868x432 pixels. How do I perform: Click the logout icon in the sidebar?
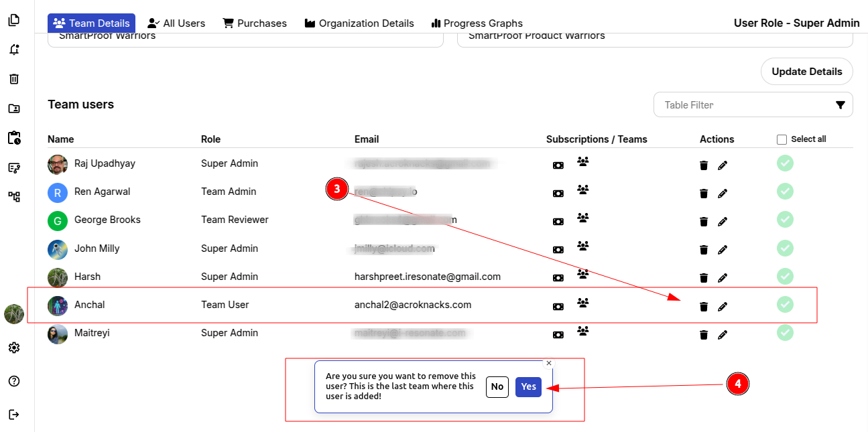point(14,415)
